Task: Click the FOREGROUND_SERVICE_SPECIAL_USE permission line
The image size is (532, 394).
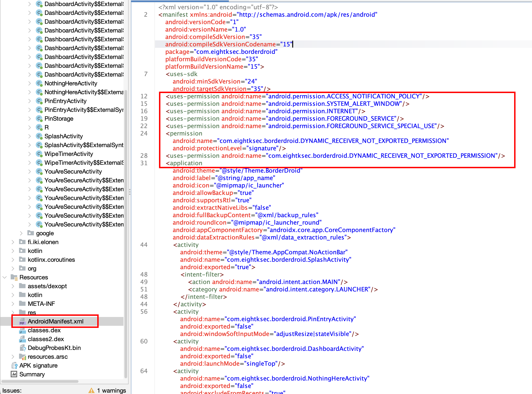Action: [x=305, y=126]
